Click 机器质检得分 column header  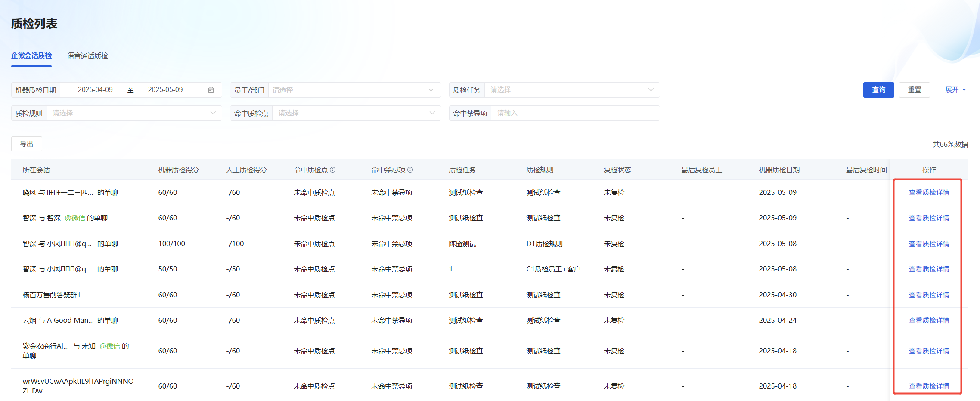pos(179,170)
